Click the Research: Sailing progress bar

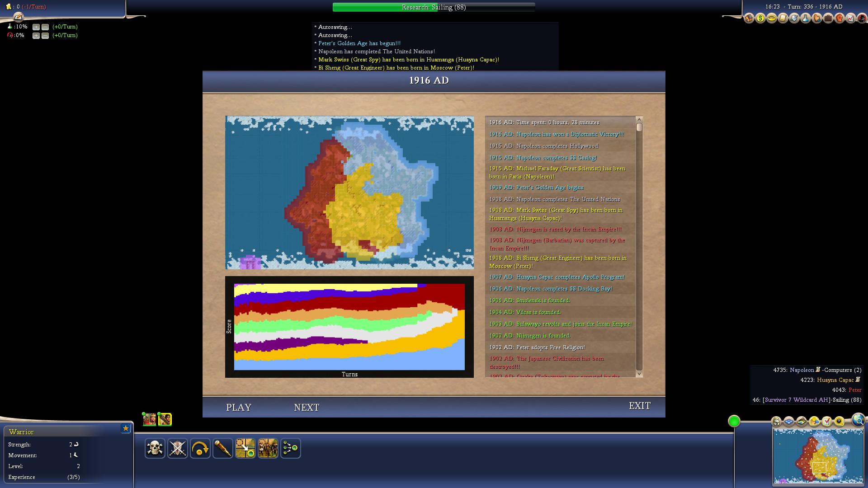(x=434, y=7)
